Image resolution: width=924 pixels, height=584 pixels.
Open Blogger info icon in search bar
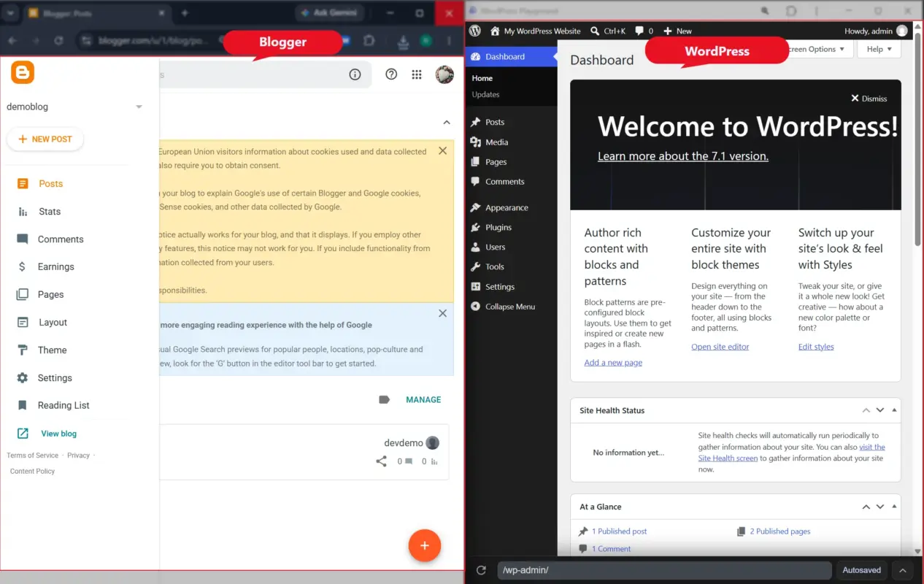click(355, 74)
